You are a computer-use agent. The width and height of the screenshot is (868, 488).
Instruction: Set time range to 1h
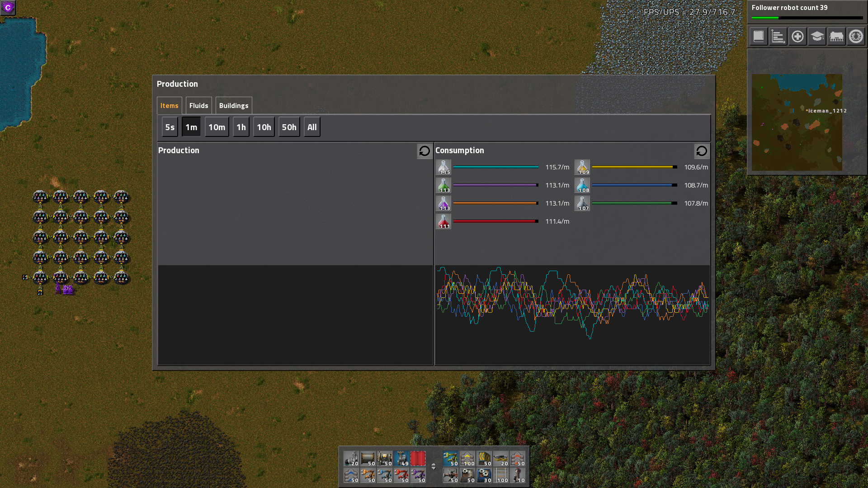[x=241, y=127]
